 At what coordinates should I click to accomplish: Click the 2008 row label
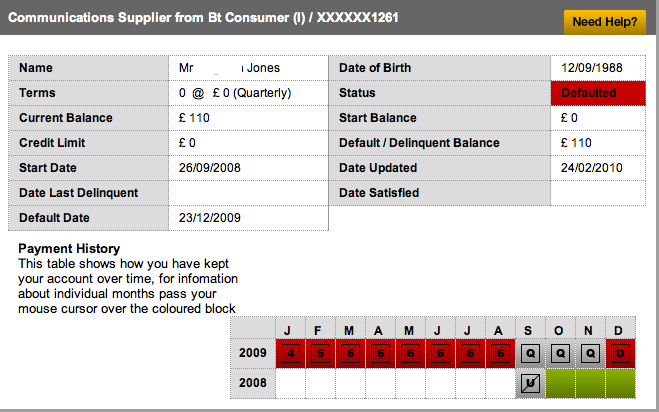(252, 383)
